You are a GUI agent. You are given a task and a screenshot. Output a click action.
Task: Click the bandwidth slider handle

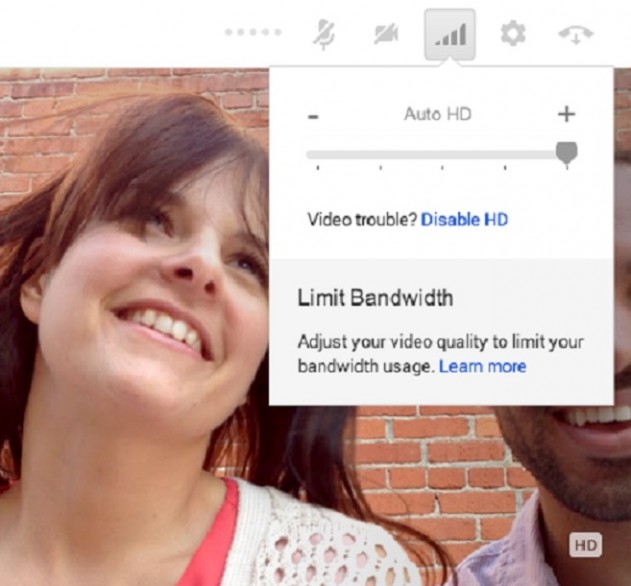pyautogui.click(x=566, y=153)
